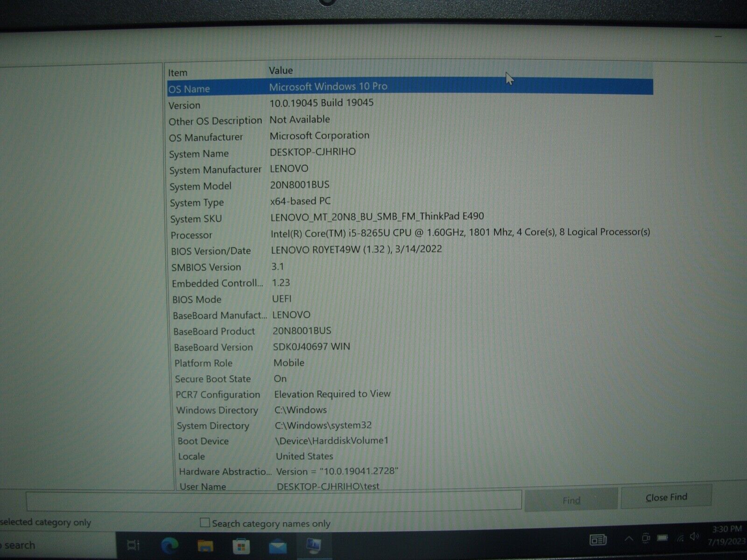The width and height of the screenshot is (747, 560).
Task: Check the battery status icon
Action: 662,538
